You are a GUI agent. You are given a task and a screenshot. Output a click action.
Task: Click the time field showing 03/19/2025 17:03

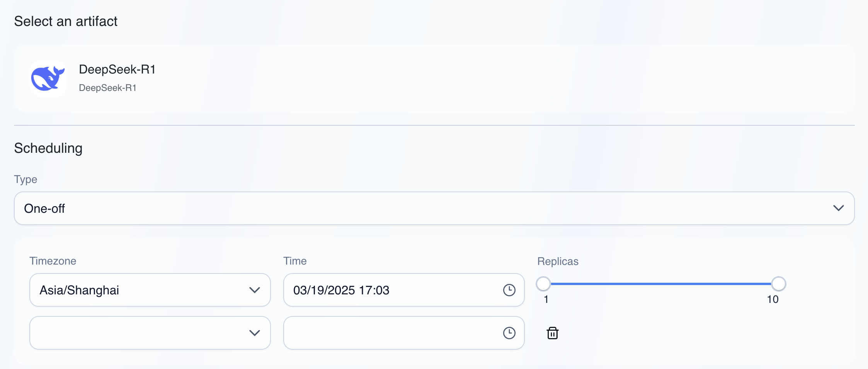[404, 290]
